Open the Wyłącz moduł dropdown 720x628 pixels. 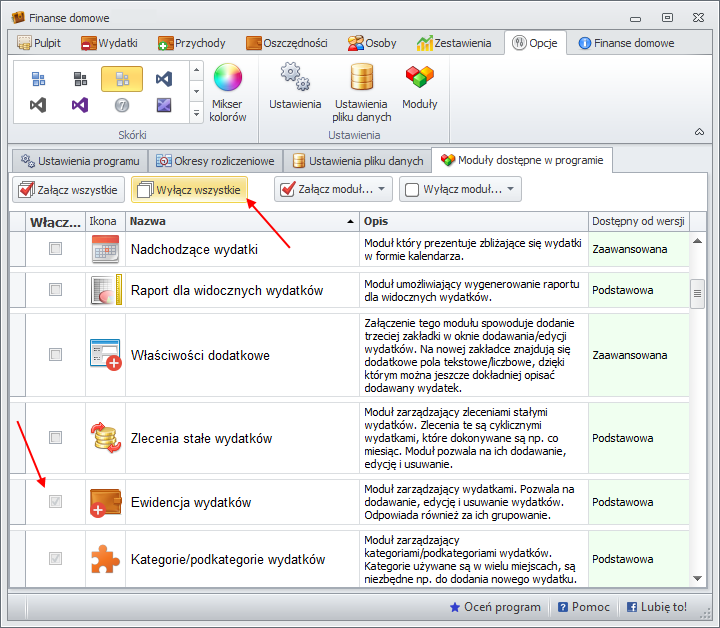(512, 189)
